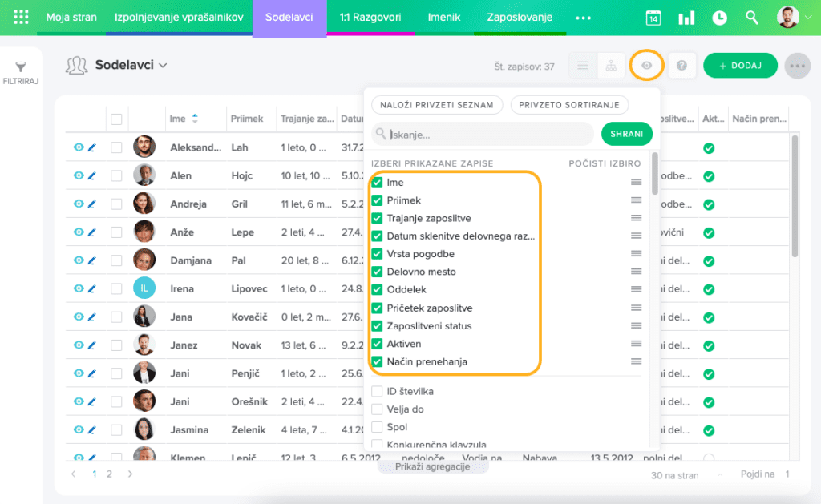The height and width of the screenshot is (504, 821).
Task: Click the Filtriraj funnel icon
Action: tap(21, 67)
